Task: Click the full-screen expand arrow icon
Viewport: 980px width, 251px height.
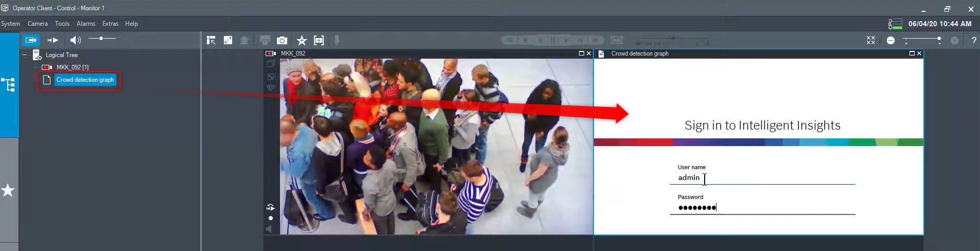Action: [228, 41]
